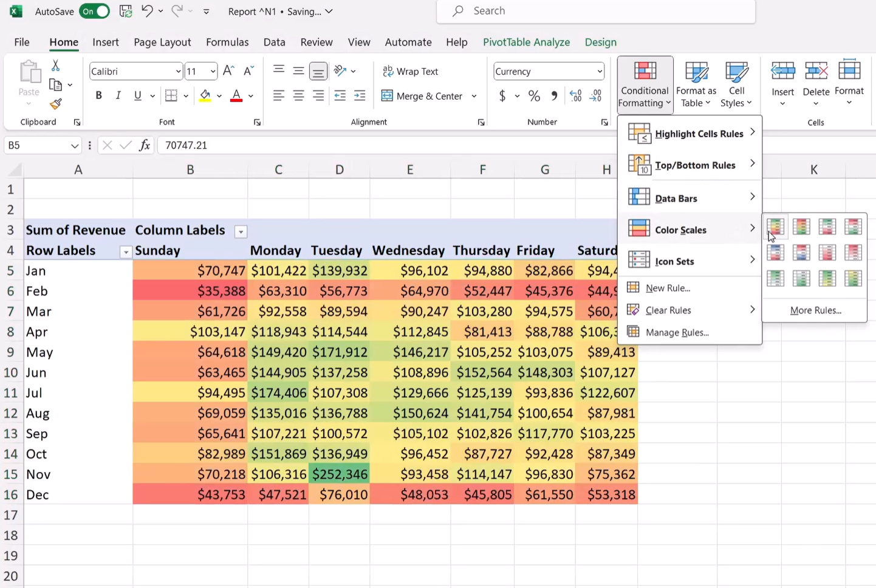Viewport: 876px width, 588px height.
Task: Toggle Bold formatting
Action: (x=98, y=95)
